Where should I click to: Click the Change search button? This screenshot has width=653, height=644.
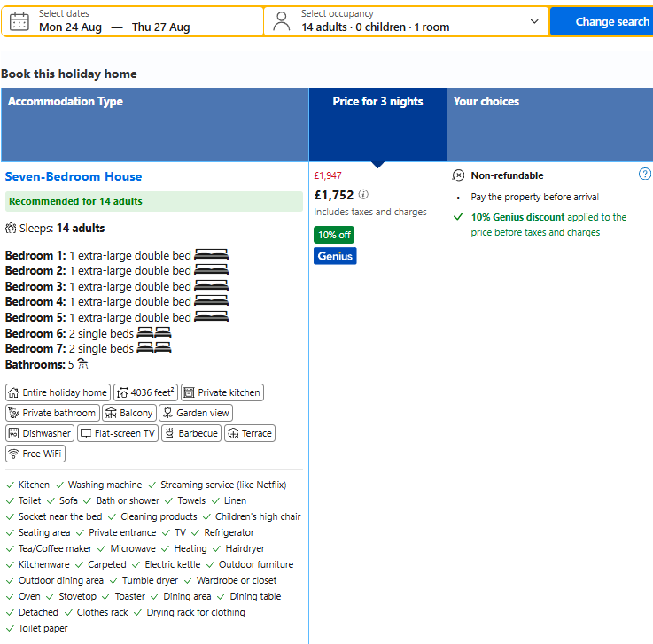pos(602,21)
